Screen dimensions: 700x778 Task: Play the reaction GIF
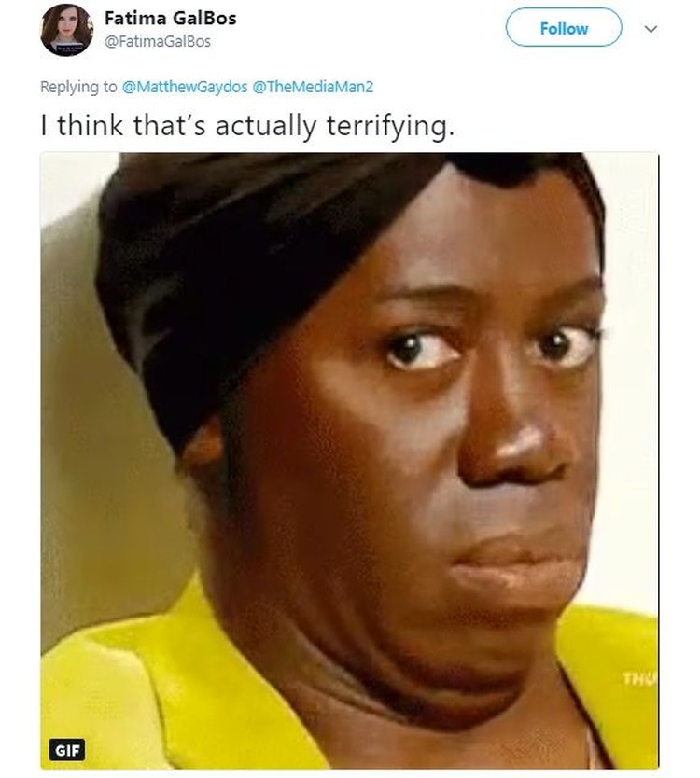pos(349,461)
